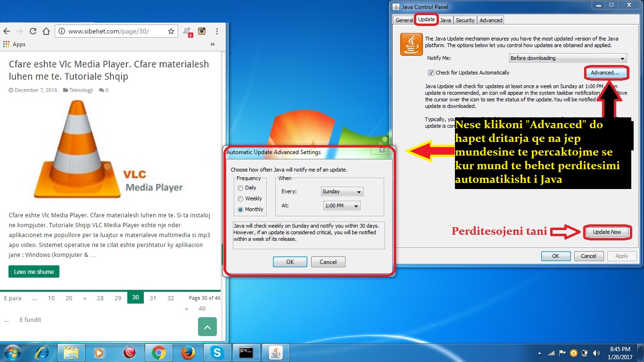Open the orange circular tray icon
The image size is (644, 362).
[574, 353]
